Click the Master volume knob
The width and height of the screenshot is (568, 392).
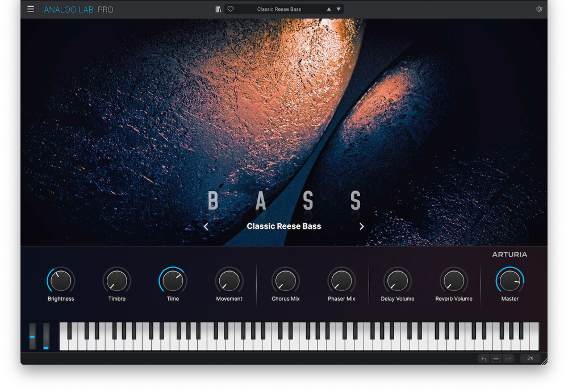[509, 281]
